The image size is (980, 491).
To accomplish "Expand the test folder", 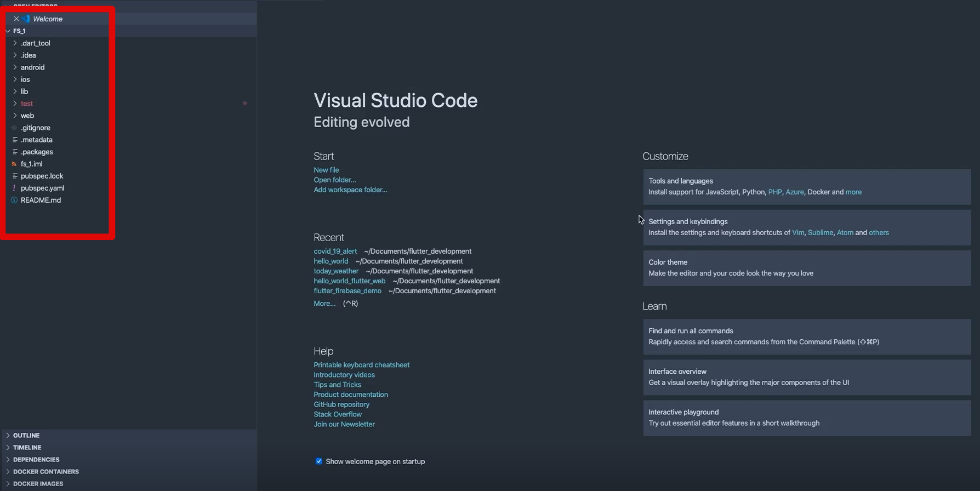I will pos(15,103).
